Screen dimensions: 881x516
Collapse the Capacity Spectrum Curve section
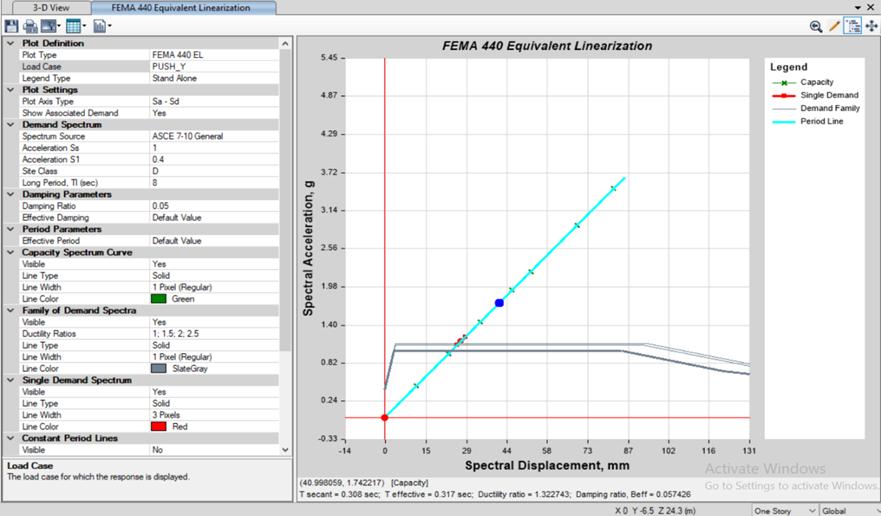(10, 252)
